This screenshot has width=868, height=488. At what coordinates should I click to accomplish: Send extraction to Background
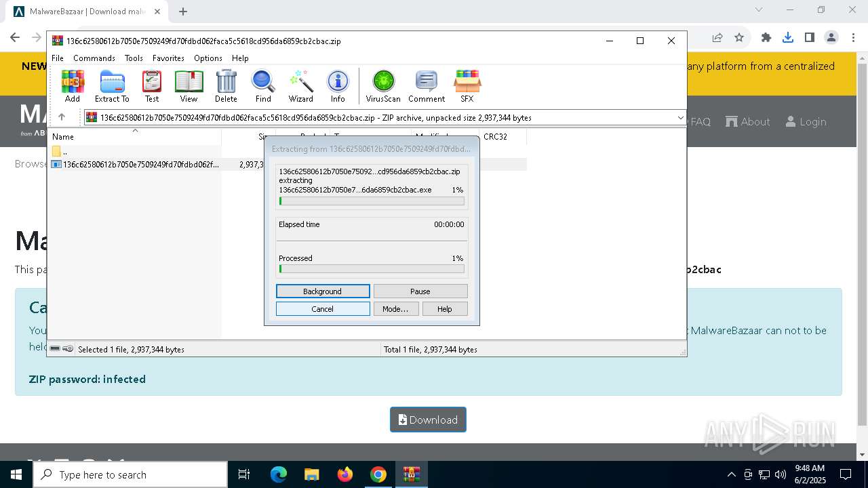[323, 291]
